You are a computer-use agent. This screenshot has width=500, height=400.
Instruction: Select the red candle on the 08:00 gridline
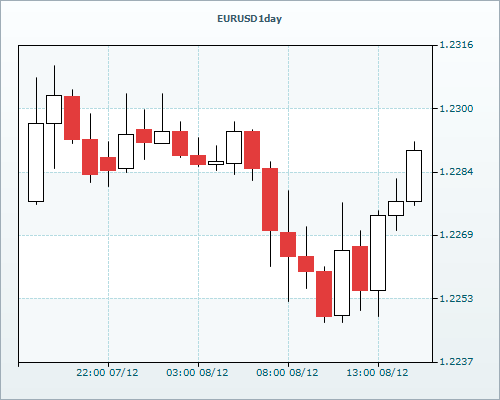click(288, 244)
